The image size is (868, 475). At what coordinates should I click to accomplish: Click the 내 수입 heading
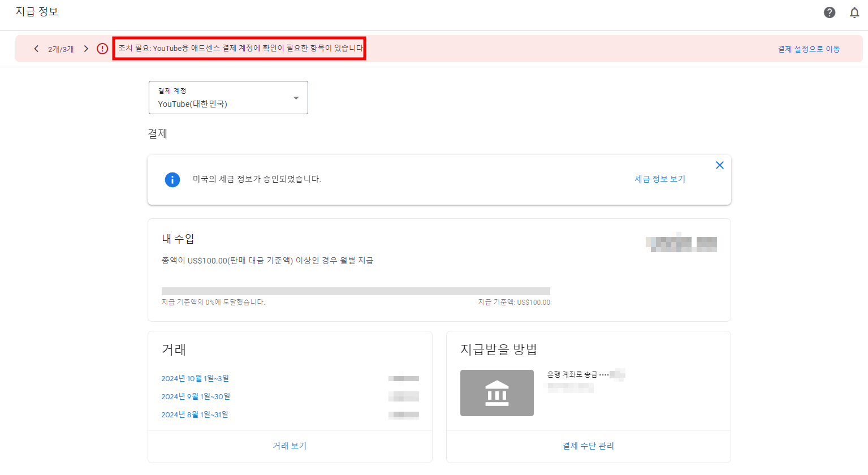pos(178,239)
